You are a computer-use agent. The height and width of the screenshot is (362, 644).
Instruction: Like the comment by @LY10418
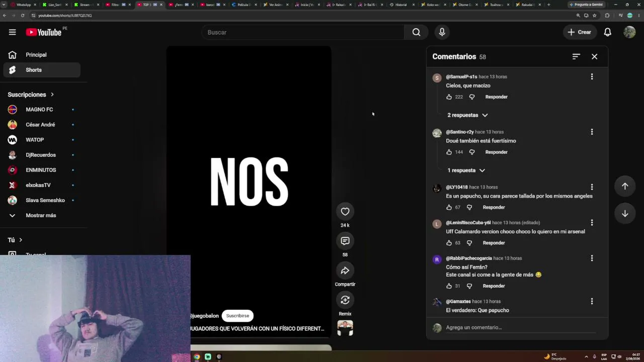pyautogui.click(x=449, y=208)
